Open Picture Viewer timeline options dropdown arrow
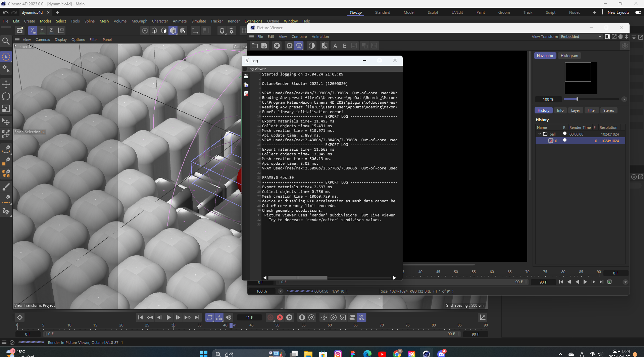 click(x=625, y=282)
